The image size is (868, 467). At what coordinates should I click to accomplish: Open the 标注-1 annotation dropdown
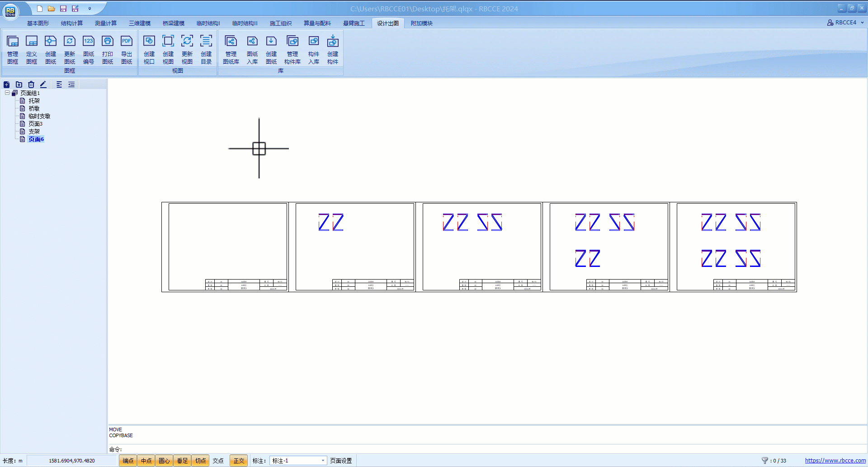pyautogui.click(x=323, y=461)
